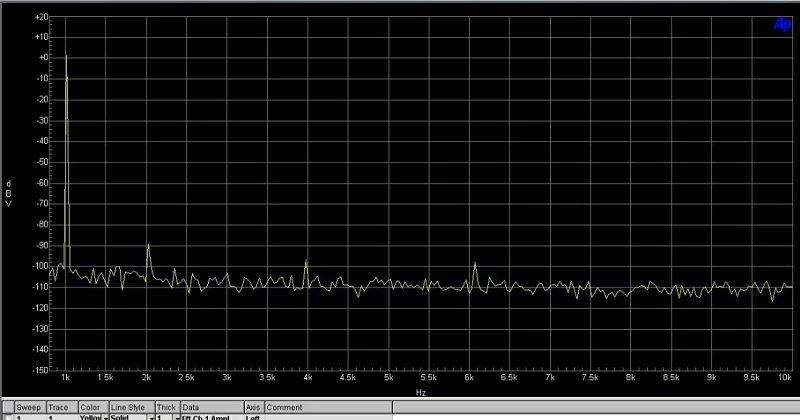The image size is (800, 420).
Task: Click the 4k harmonic peak on trace
Action: tap(306, 260)
